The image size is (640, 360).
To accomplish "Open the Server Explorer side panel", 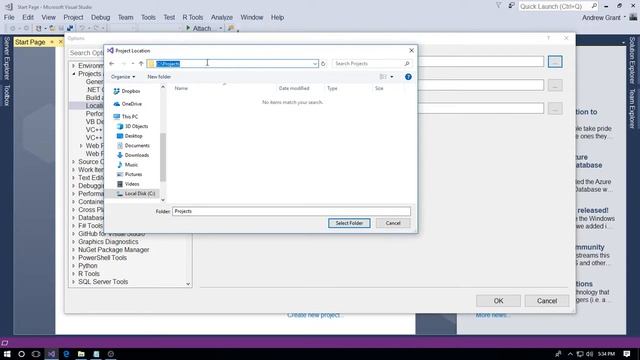I will pos(7,58).
